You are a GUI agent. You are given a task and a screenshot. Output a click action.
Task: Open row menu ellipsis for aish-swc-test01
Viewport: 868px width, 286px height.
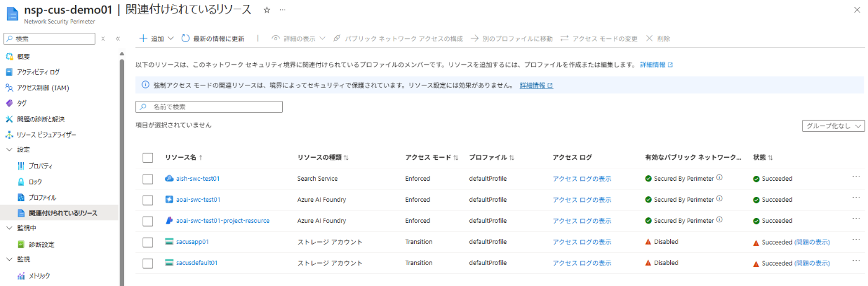pyautogui.click(x=856, y=177)
